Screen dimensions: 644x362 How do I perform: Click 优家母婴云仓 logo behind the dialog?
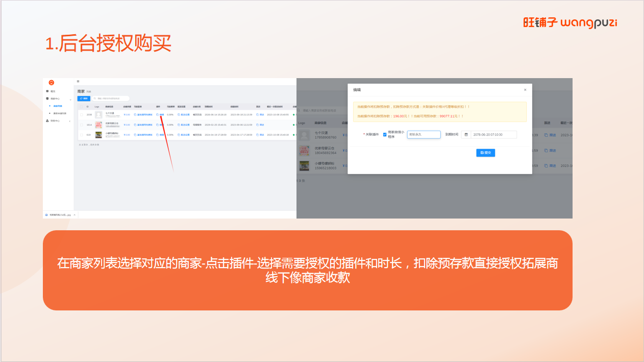304,151
